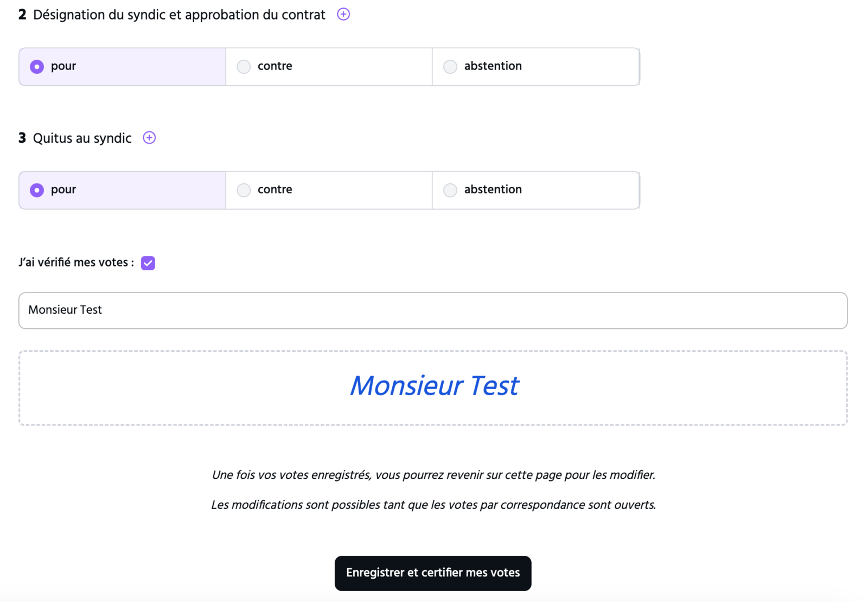The image size is (868, 602).
Task: Open plus icon beside Quitus au syndic
Action: point(149,138)
